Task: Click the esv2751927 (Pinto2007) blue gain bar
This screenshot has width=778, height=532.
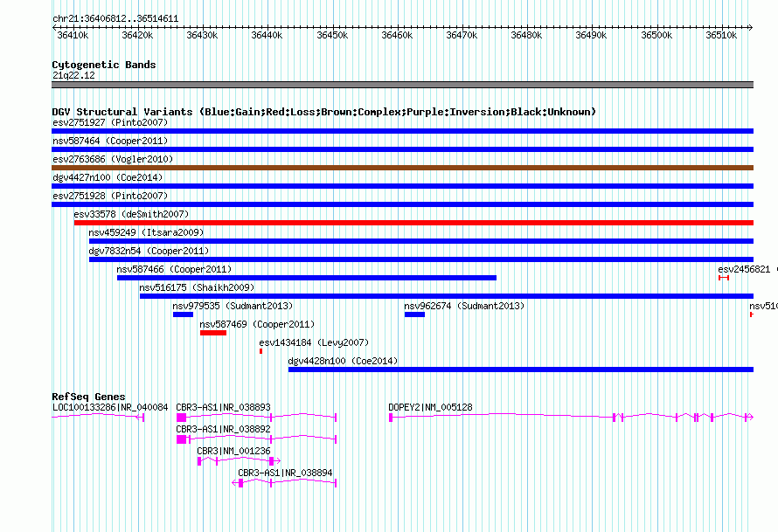Action: [x=402, y=131]
